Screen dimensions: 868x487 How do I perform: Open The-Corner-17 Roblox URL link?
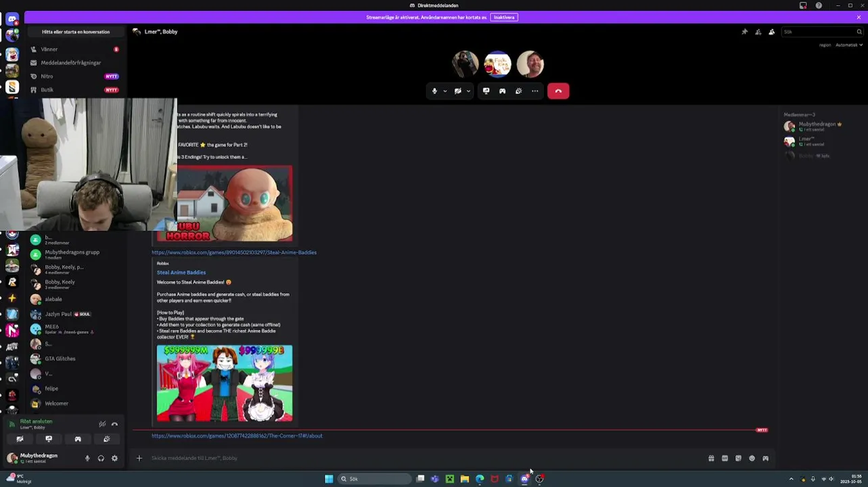click(237, 436)
